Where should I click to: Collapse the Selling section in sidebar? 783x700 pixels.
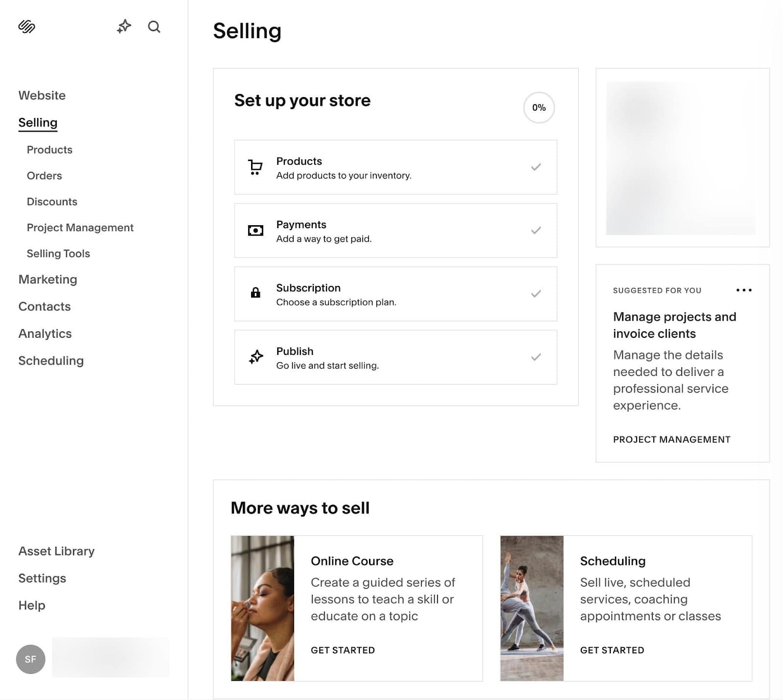click(37, 122)
